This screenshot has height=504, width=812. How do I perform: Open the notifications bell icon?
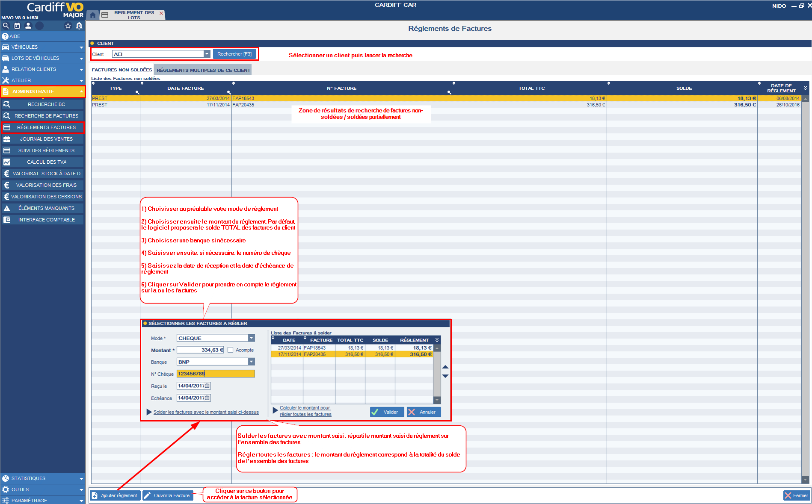pos(79,26)
